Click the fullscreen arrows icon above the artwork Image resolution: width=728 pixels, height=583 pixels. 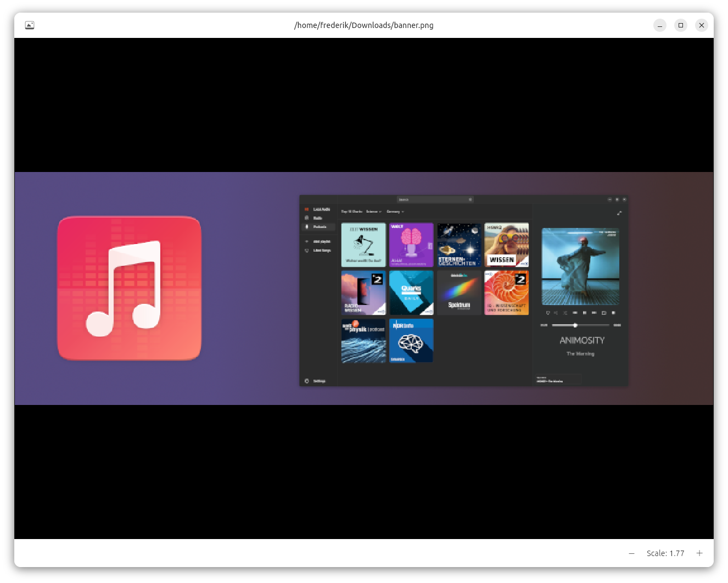[619, 213]
